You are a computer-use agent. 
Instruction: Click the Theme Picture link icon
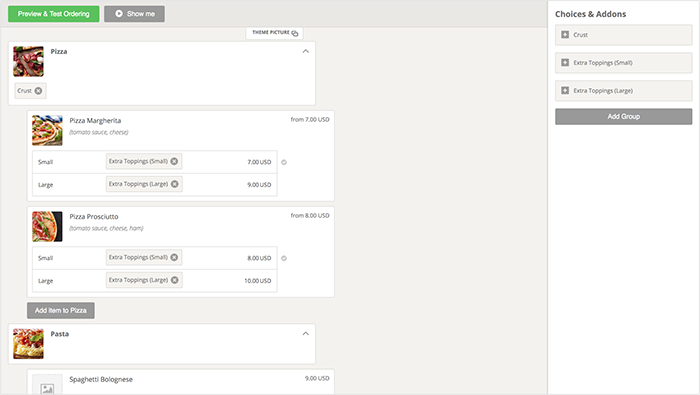pos(295,33)
